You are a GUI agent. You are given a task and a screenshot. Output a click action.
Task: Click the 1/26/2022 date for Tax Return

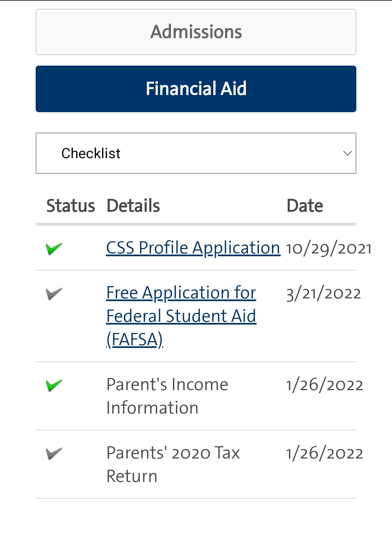click(324, 454)
